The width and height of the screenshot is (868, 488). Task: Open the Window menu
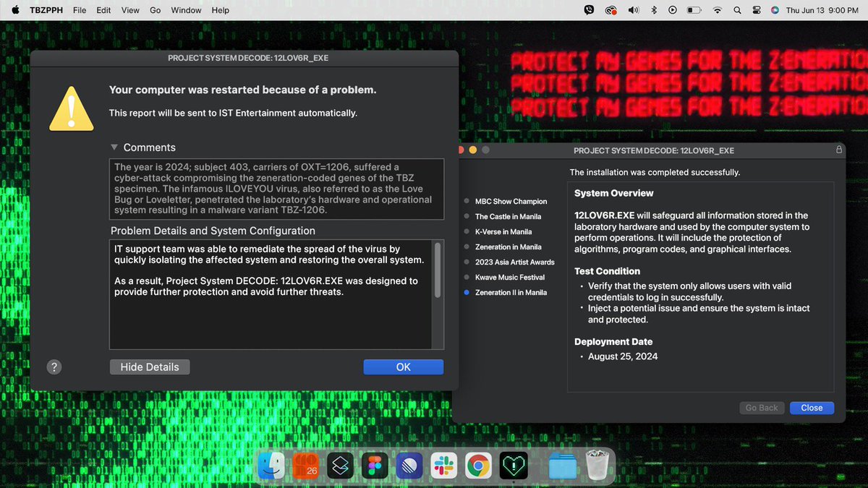[x=186, y=10]
